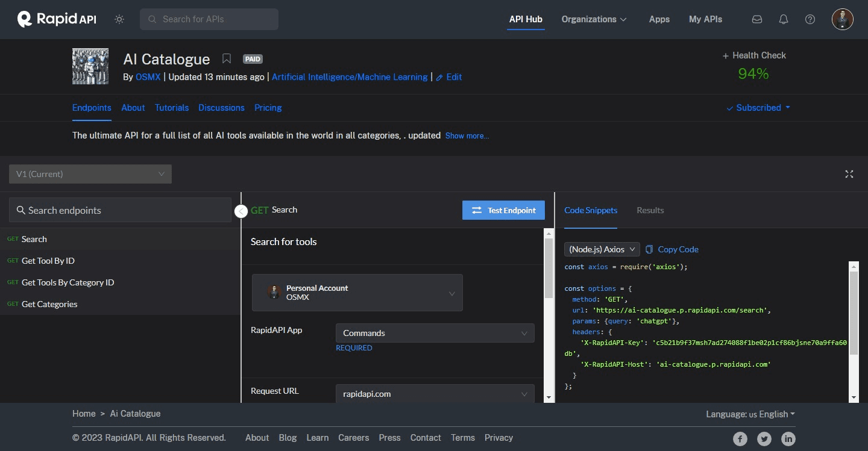Open Artificial Intelligence/Machine Learning category link
Screen dimensions: 868x451
tap(350, 77)
